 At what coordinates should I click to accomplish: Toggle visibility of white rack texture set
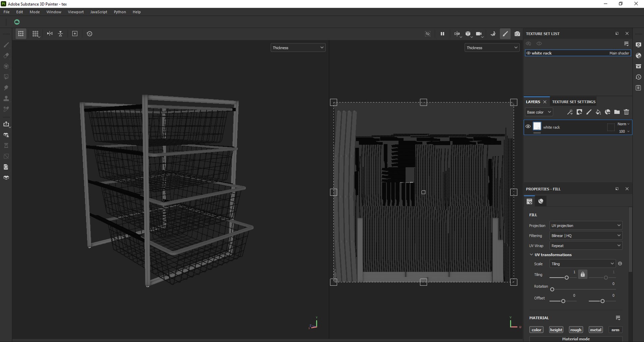(x=528, y=53)
